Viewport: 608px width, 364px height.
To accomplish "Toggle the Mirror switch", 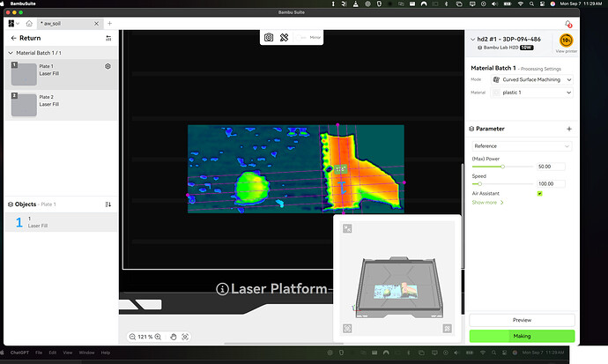I will point(300,37).
